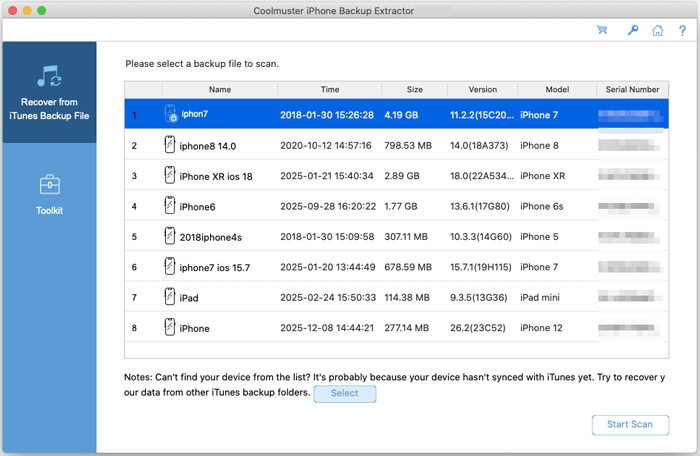Click model iPhone 8
700x456 pixels.
tap(539, 146)
